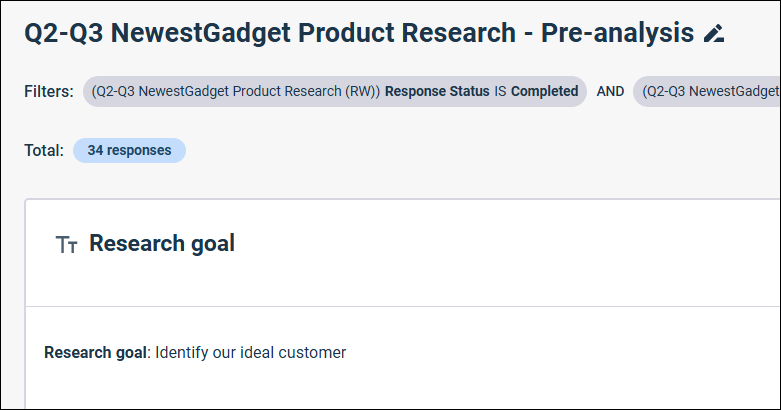Click the word Research in the page title
The height and width of the screenshot is (410, 781).
point(458,33)
